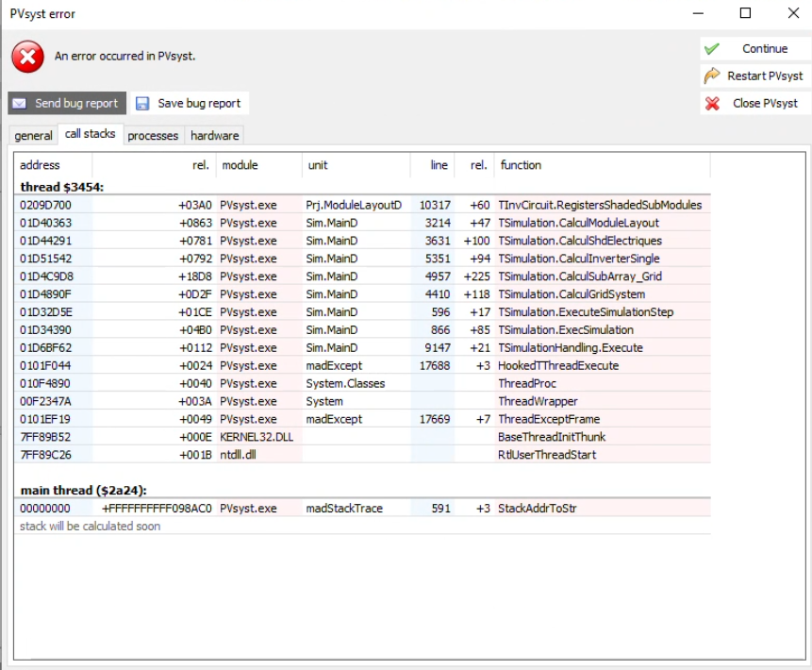
Task: Click the Send bug report button
Action: coord(66,103)
